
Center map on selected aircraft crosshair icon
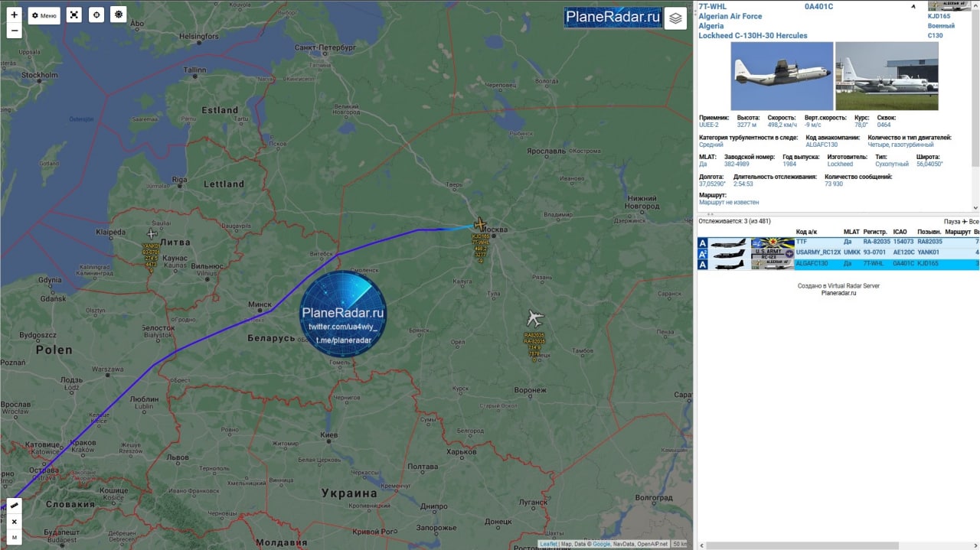coord(96,15)
